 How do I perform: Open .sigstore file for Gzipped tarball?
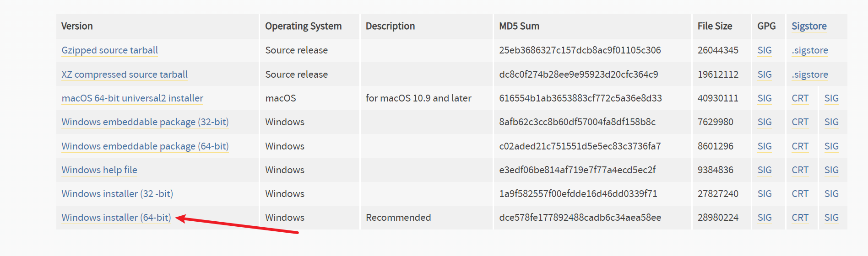[x=810, y=50]
